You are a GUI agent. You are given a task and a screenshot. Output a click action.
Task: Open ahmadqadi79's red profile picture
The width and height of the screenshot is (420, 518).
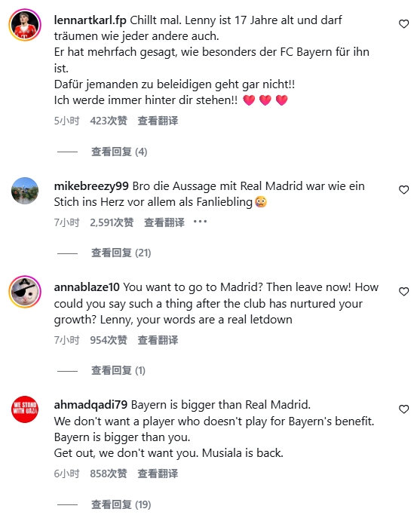pos(25,409)
